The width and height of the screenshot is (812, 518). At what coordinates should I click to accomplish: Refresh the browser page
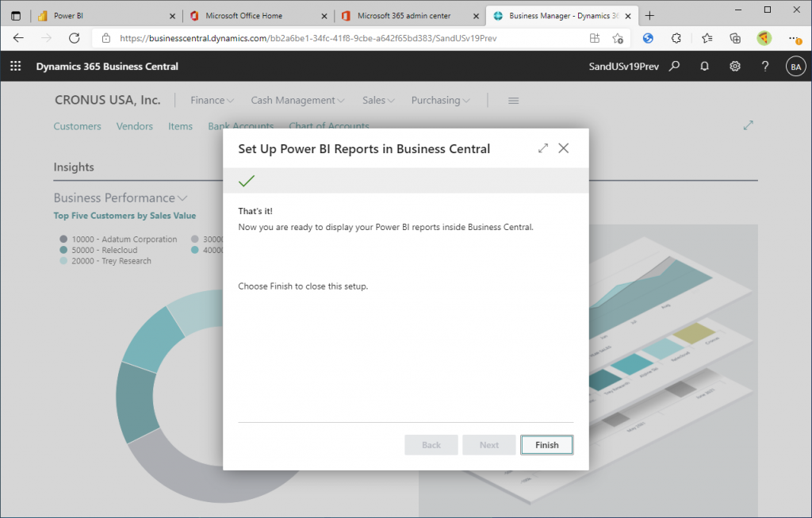point(74,38)
